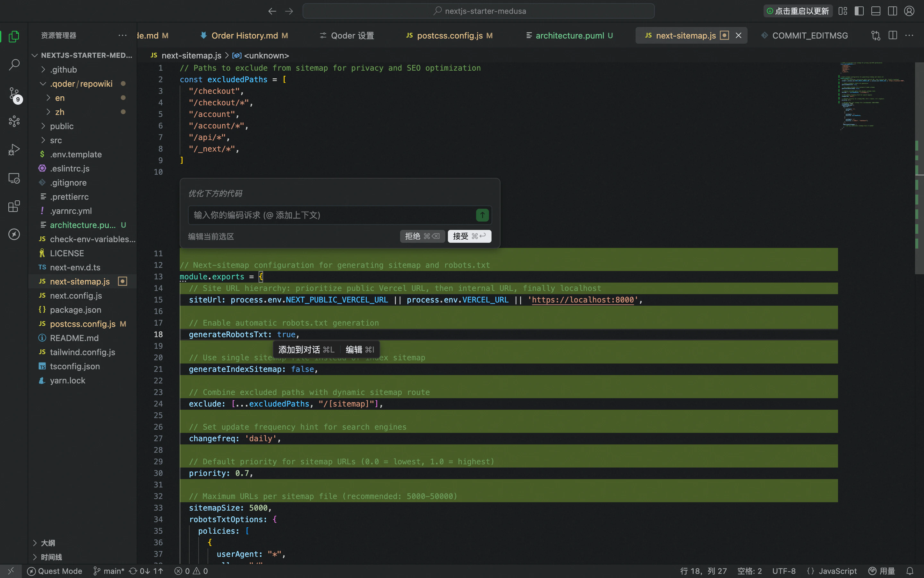Click the 编辑 inline edit button
This screenshot has width=924, height=578.
[360, 350]
